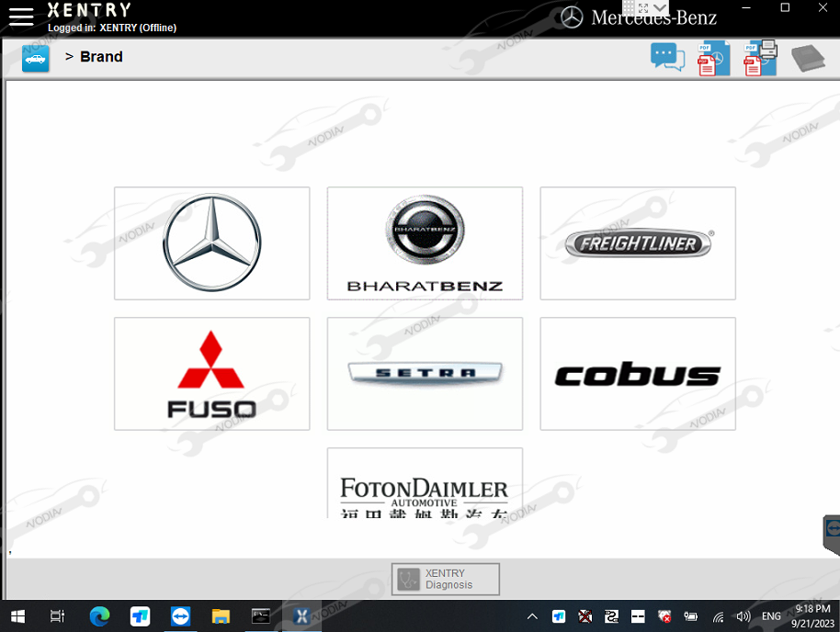Click the security shield tray icon
Image resolution: width=840 pixels, height=632 pixels.
(x=664, y=616)
